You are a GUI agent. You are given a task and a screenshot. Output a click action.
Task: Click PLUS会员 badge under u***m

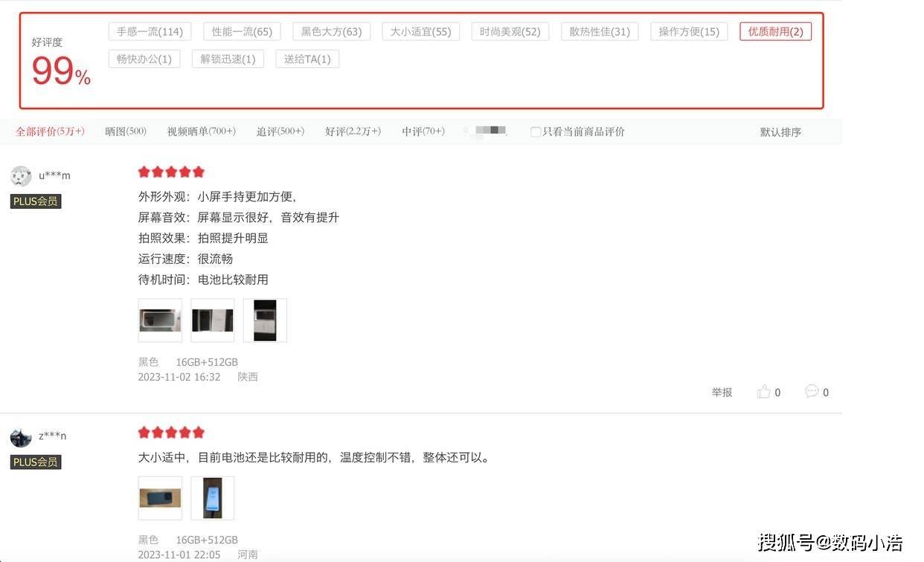tap(35, 201)
